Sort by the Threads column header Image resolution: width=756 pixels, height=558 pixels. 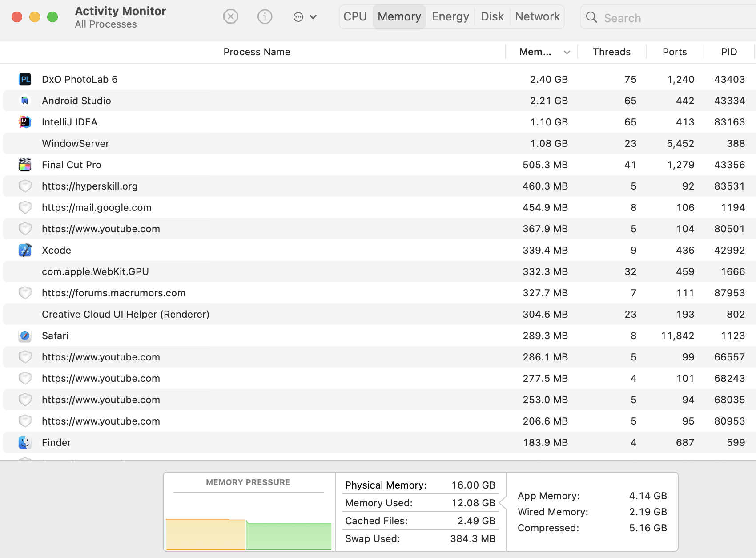[x=611, y=52]
